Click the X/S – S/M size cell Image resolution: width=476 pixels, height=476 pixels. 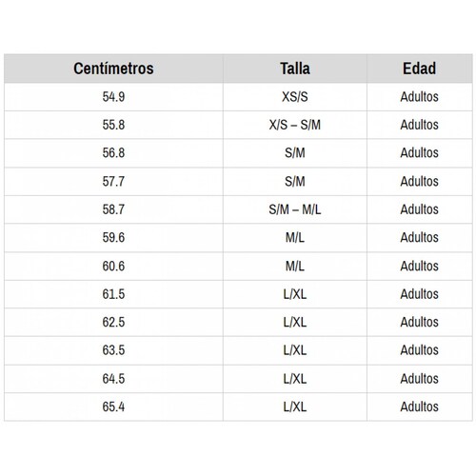[x=295, y=125]
